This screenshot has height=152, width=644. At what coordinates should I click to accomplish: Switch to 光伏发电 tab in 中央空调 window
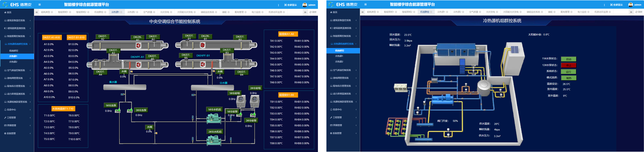[164, 12]
